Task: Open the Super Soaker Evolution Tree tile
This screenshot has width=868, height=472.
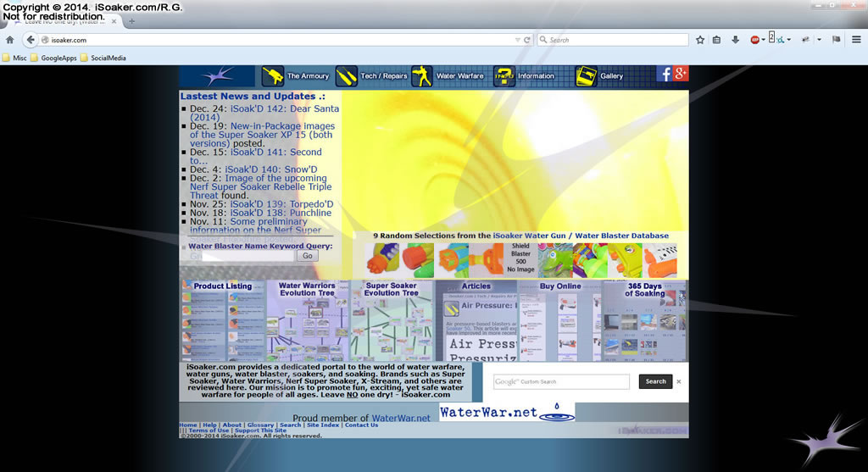Action: click(x=392, y=321)
